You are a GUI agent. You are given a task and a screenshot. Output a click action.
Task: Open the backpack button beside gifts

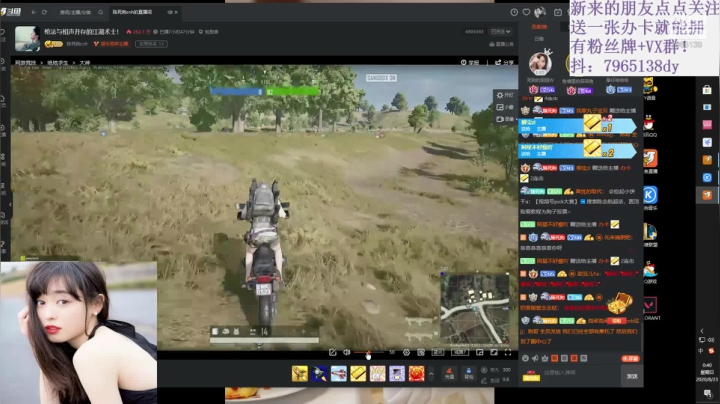(468, 373)
